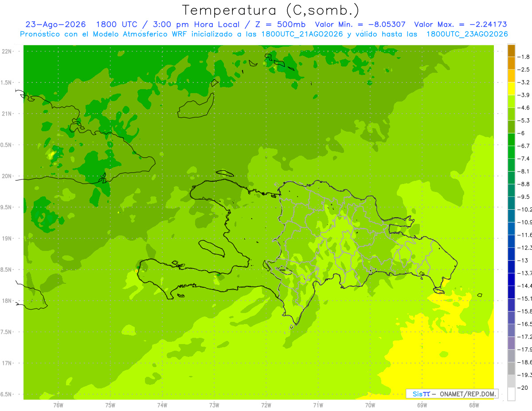Click the '-7.4' colorbar label
The width and height of the screenshot is (532, 411).
pos(524,159)
